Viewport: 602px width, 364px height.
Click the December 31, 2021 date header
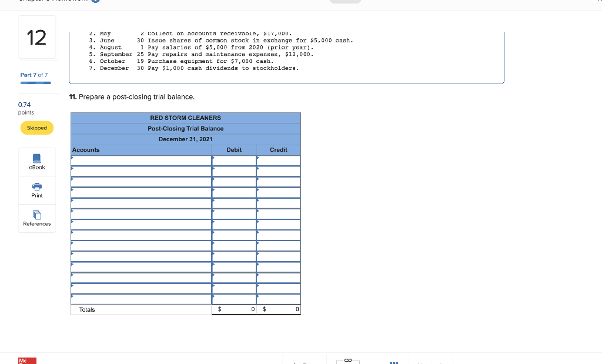click(185, 139)
